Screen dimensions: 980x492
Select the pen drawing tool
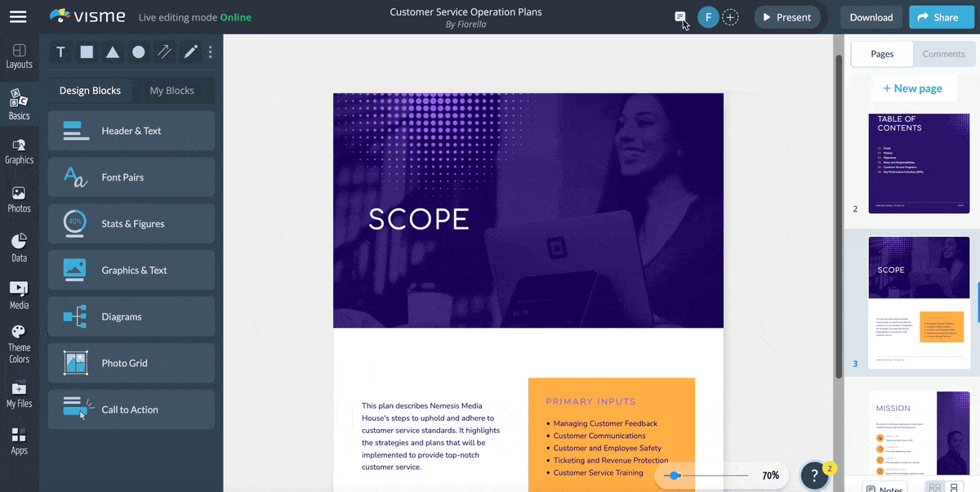190,52
